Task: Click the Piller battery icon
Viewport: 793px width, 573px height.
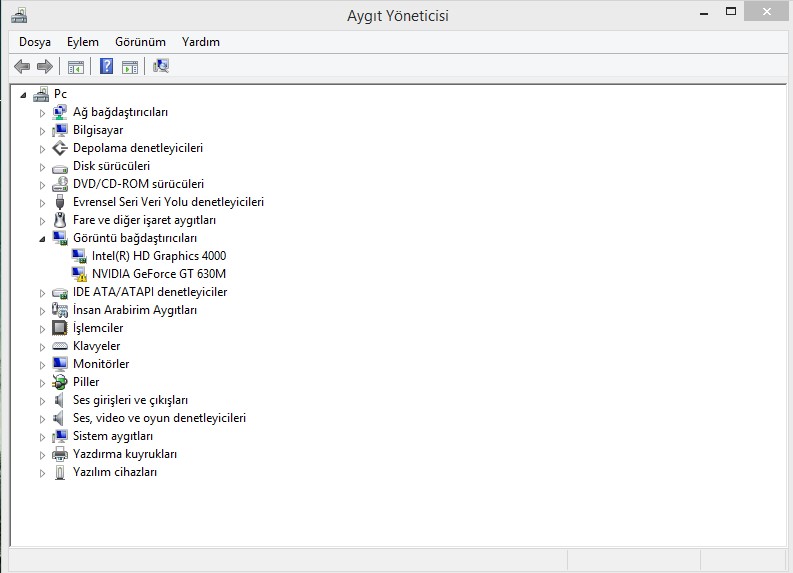Action: click(60, 382)
